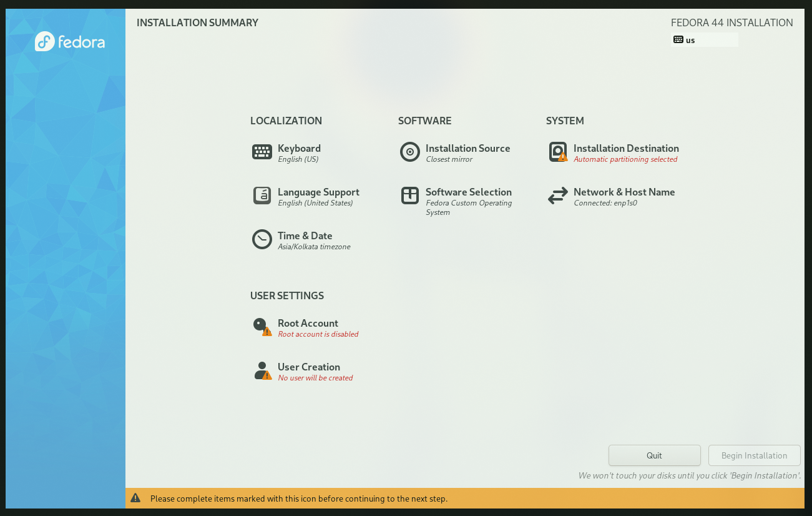Choose the Installation Destination disk icon
This screenshot has width=812, height=516.
(x=558, y=152)
